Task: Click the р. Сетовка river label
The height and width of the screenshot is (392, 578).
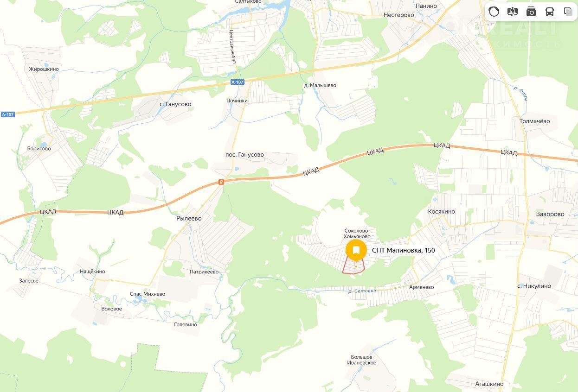Action: (362, 291)
